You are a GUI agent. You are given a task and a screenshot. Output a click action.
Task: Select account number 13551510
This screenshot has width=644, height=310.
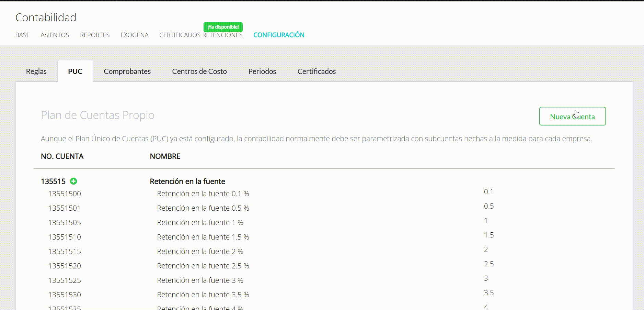[65, 237]
